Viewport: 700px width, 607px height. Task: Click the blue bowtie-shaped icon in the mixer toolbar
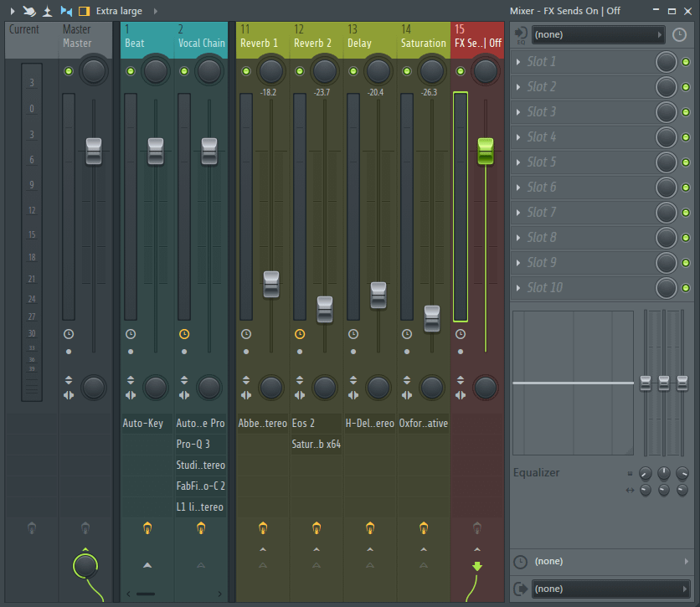[66, 11]
